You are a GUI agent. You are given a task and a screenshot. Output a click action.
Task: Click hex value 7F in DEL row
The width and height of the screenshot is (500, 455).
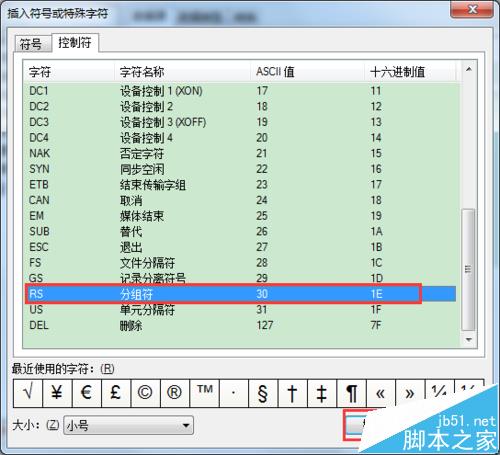pos(376,325)
